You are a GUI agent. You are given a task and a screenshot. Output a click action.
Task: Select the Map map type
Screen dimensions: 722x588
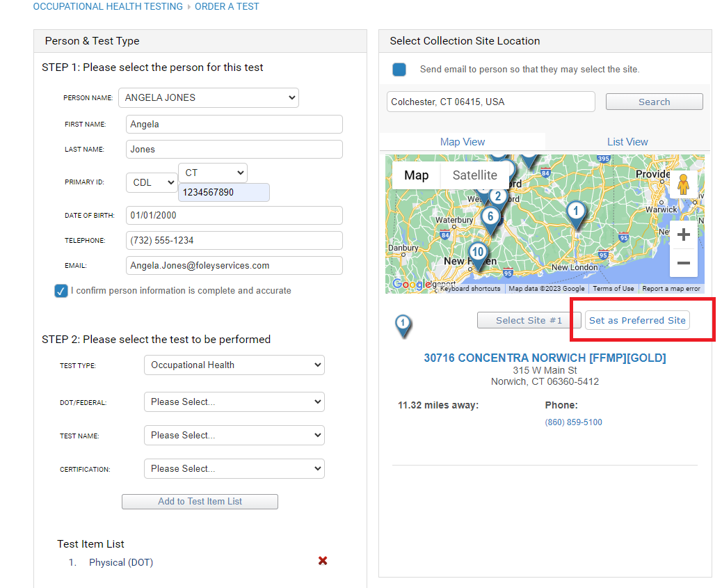[416, 175]
